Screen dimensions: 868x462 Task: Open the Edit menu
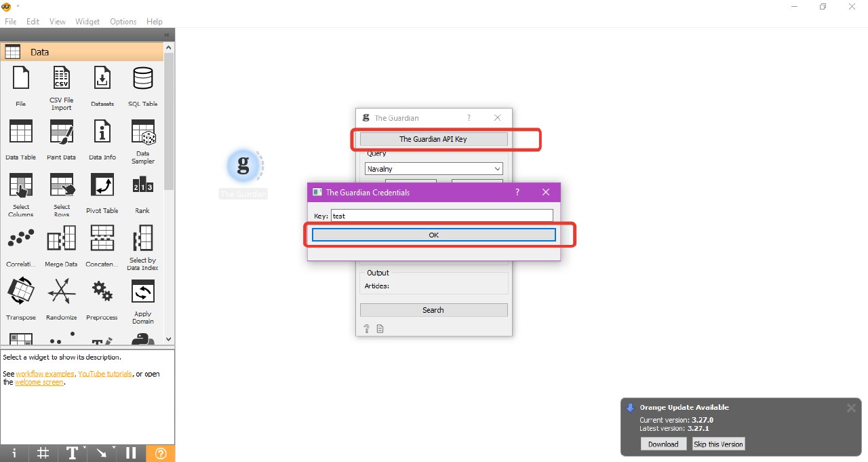point(33,22)
